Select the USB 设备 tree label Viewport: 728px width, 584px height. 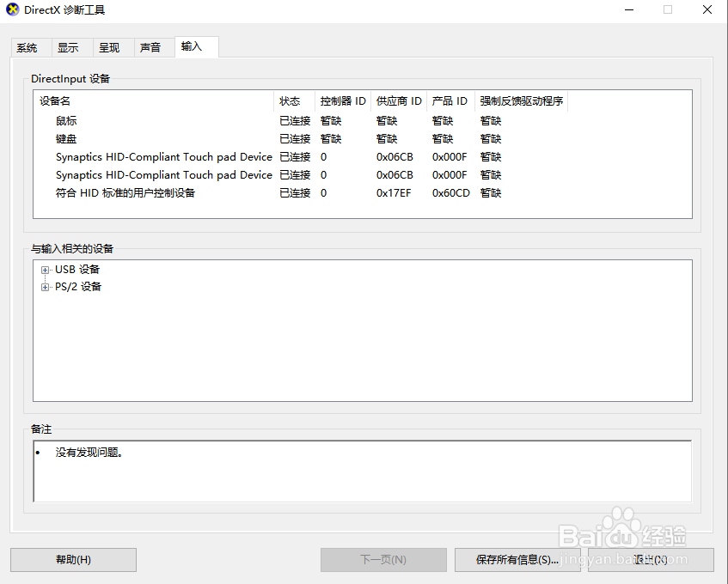77,270
